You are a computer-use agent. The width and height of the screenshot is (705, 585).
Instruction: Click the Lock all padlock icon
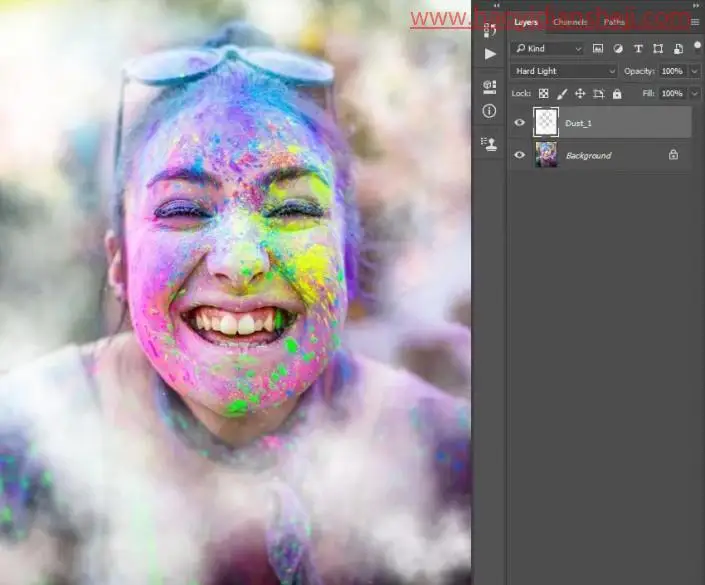point(617,94)
